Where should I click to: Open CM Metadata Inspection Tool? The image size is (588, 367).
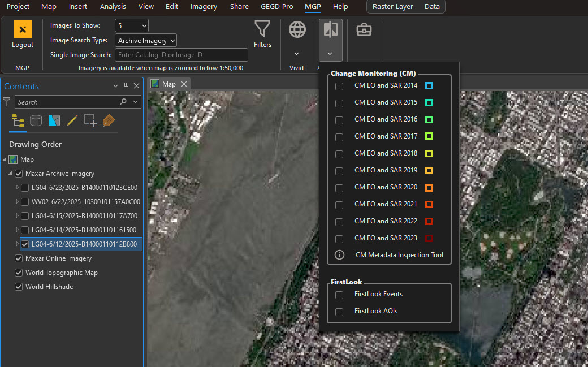[x=399, y=255]
